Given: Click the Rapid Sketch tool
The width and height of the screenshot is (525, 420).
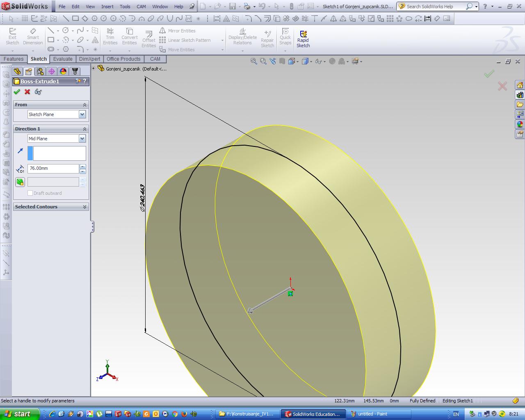Looking at the screenshot, I should [x=303, y=39].
